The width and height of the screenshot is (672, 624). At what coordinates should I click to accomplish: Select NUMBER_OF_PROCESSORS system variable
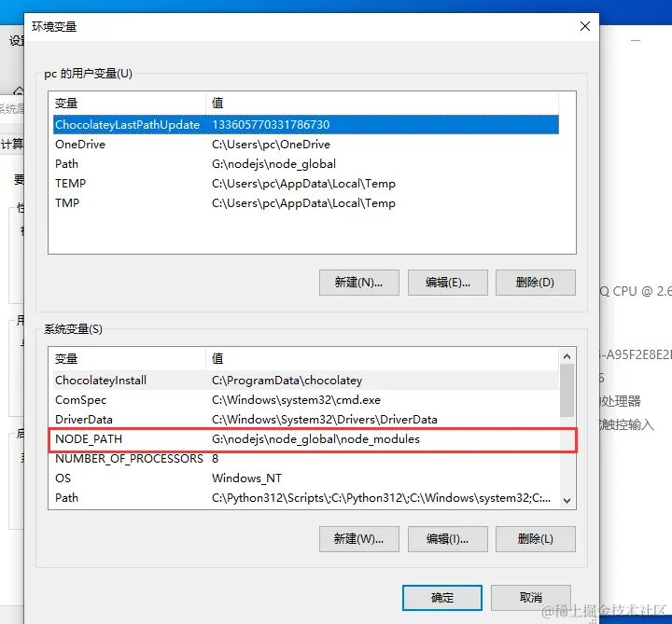click(306, 459)
